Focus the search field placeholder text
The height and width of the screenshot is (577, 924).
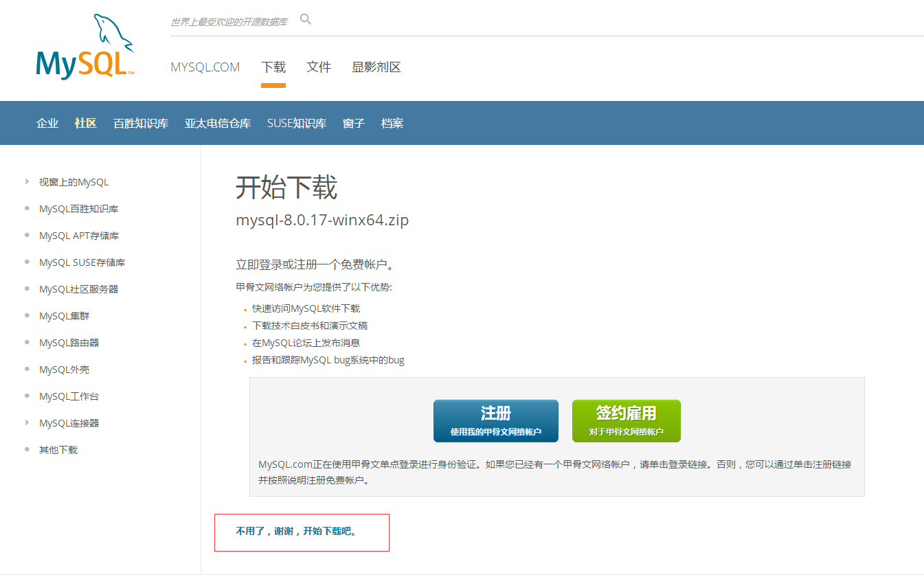(229, 22)
